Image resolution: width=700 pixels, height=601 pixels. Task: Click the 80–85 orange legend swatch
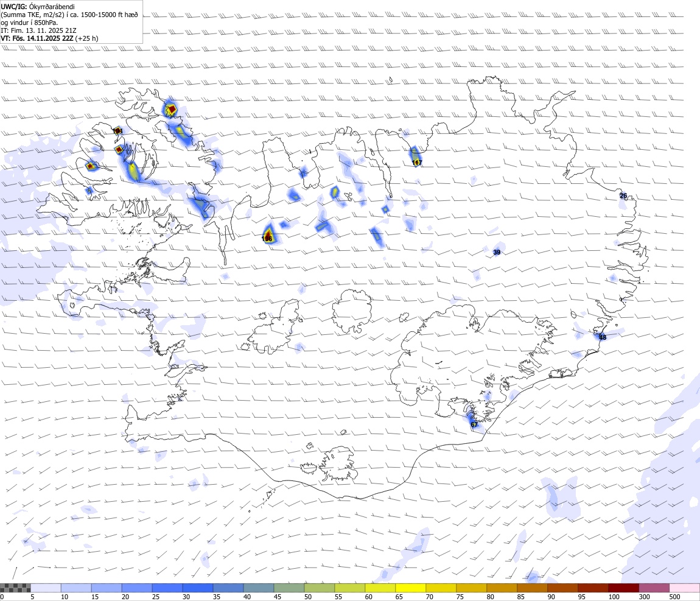502,588
